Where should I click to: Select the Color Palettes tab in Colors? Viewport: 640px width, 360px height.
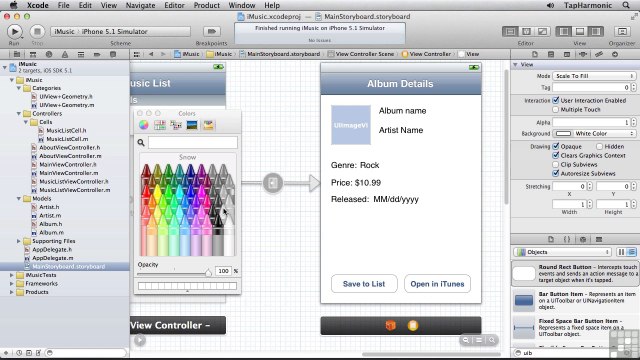(x=176, y=125)
